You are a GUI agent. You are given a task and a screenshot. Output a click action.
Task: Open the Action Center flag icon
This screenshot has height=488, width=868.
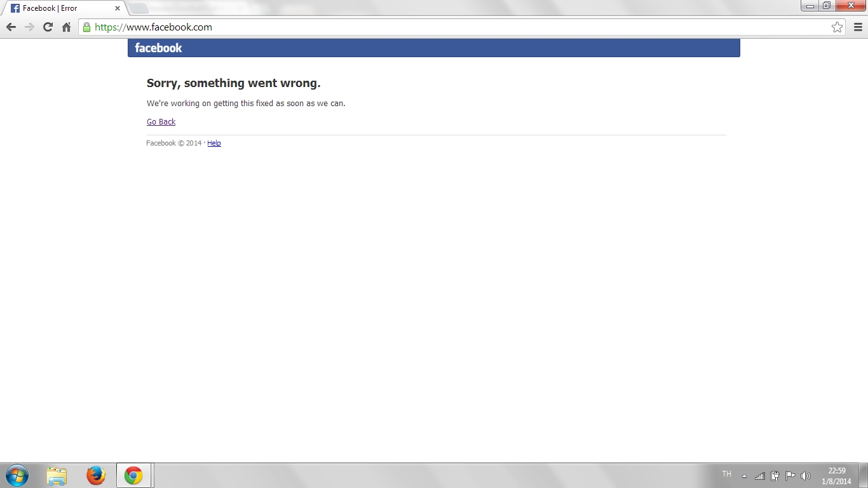790,476
